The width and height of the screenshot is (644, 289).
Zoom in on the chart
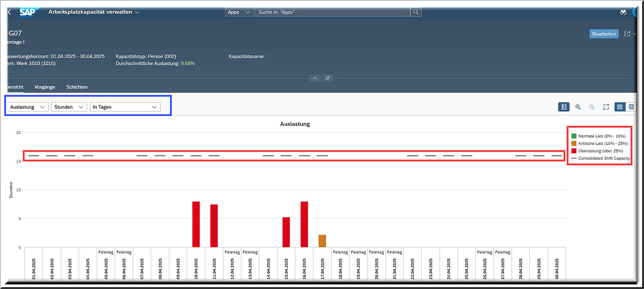point(578,107)
